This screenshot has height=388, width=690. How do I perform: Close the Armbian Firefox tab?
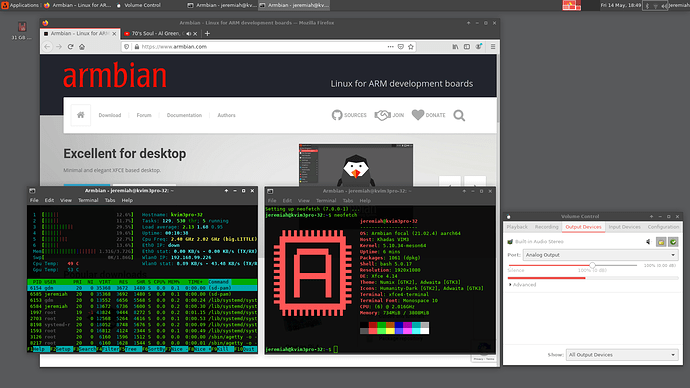pos(114,33)
